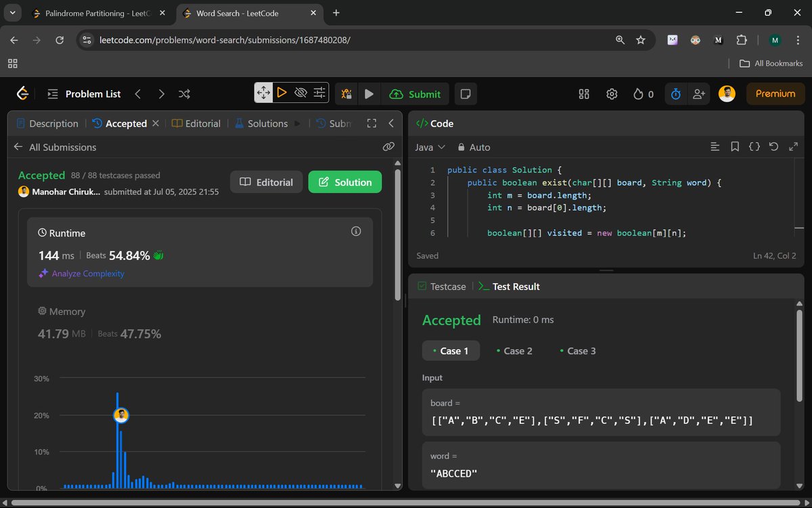Open the LeetCode settings gear
812x508 pixels.
pyautogui.click(x=612, y=94)
